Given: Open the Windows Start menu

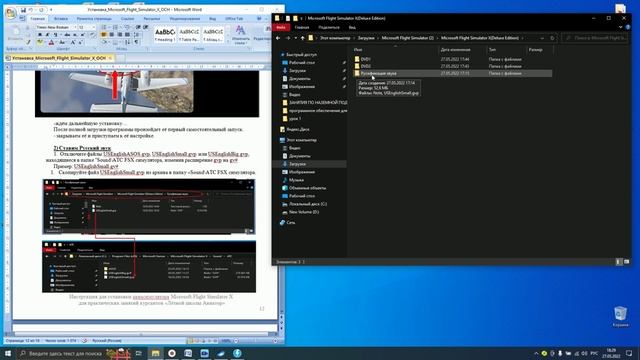Looking at the screenshot, I should [x=8, y=353].
